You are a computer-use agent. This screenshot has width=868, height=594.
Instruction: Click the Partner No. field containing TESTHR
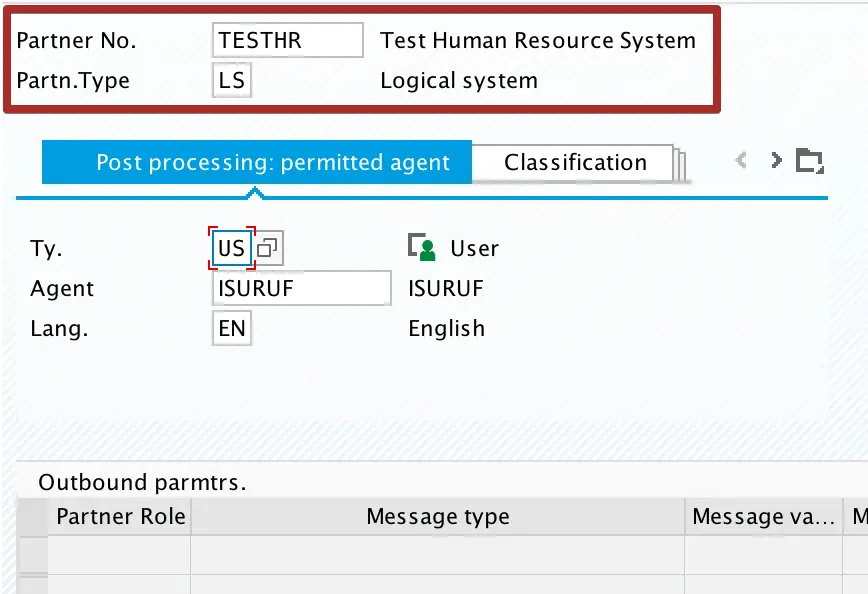[286, 40]
